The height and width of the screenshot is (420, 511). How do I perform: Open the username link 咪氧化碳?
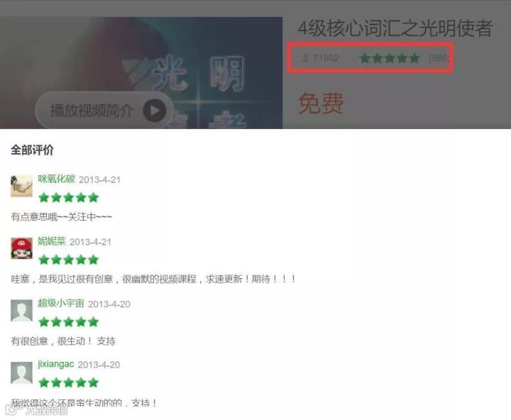[56, 179]
